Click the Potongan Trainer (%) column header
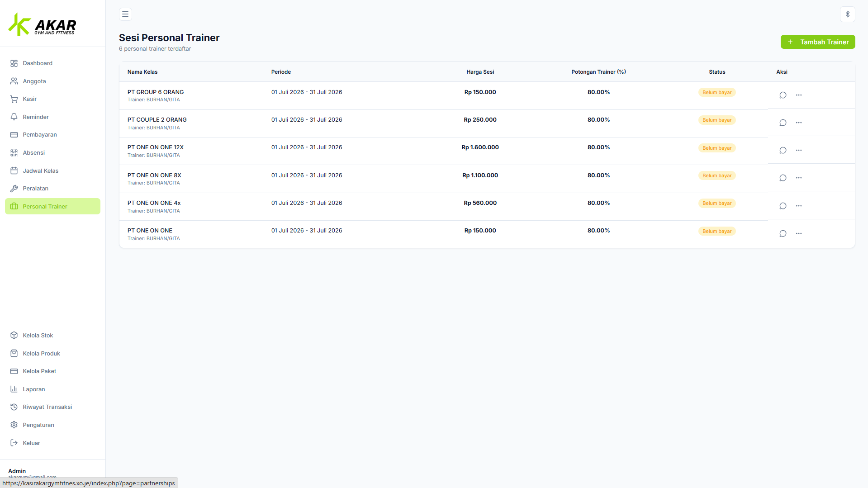 coord(598,72)
